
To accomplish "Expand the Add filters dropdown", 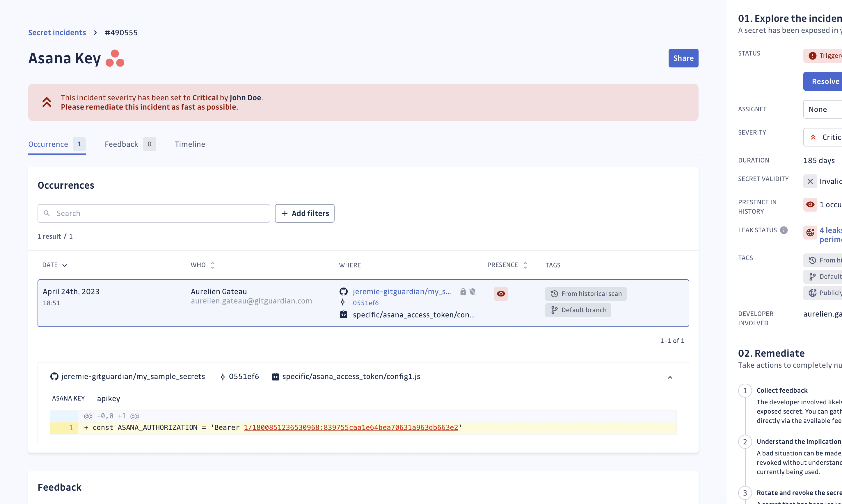I will click(305, 213).
